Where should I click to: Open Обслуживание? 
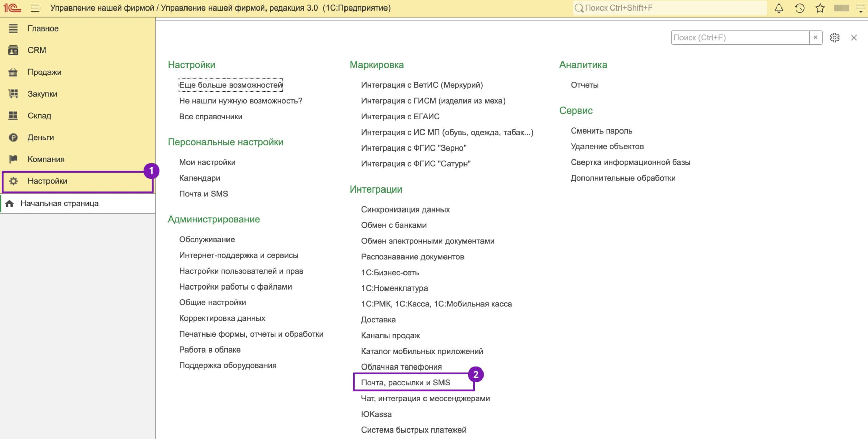click(207, 240)
